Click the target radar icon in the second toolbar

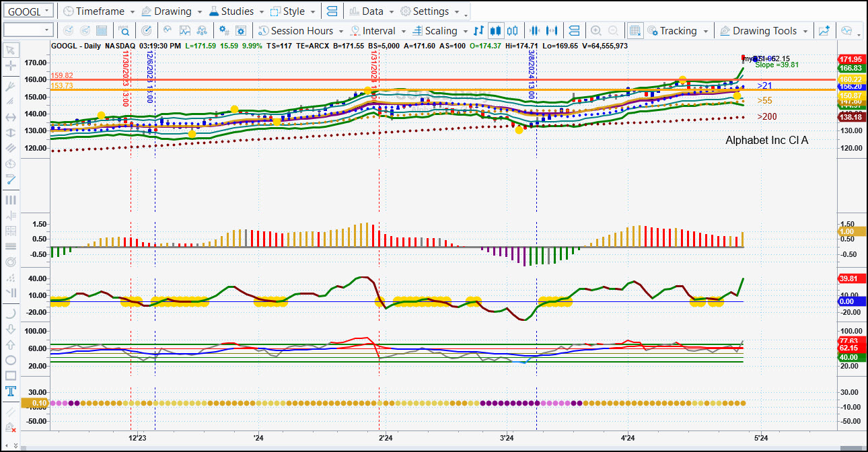[x=147, y=31]
